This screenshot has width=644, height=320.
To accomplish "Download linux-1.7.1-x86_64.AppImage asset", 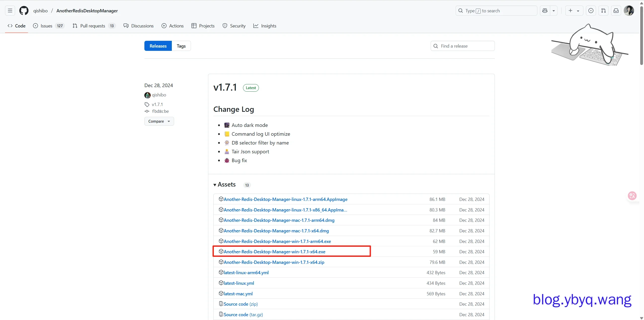I will [285, 210].
